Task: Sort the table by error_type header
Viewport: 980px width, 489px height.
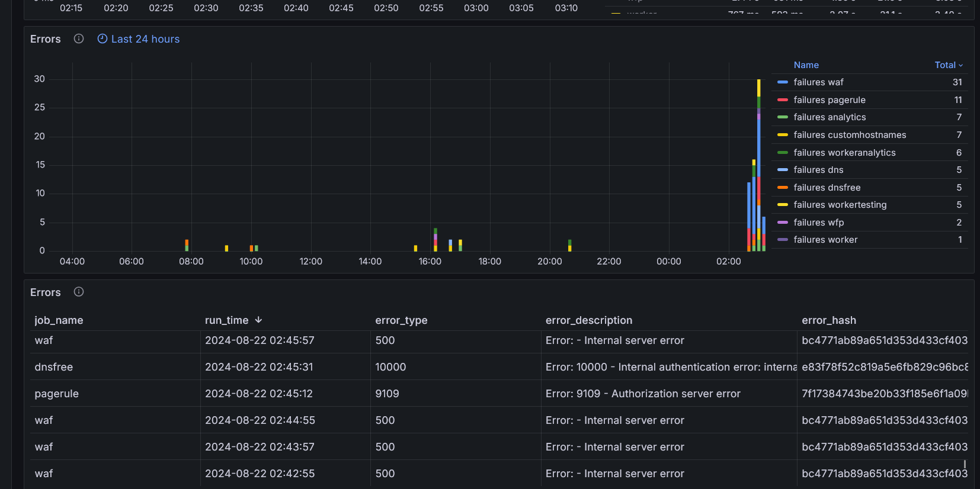Action: 401,320
